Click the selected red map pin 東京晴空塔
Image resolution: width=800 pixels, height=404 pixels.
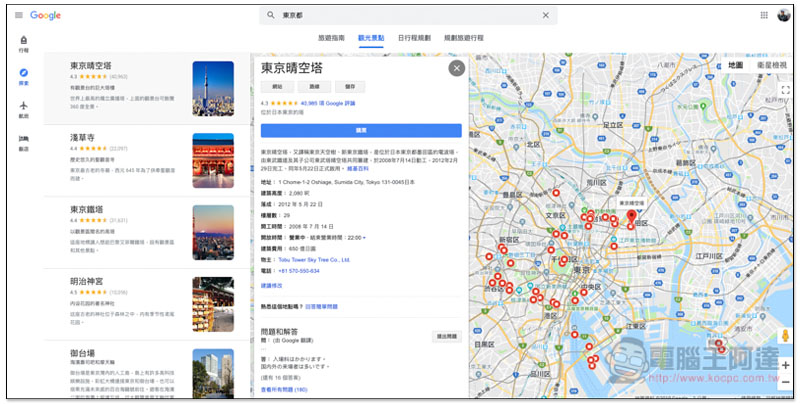click(x=632, y=216)
